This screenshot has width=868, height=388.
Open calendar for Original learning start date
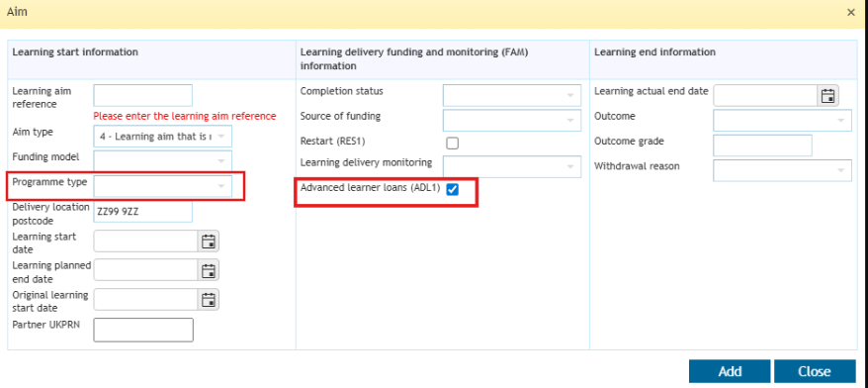click(x=209, y=300)
